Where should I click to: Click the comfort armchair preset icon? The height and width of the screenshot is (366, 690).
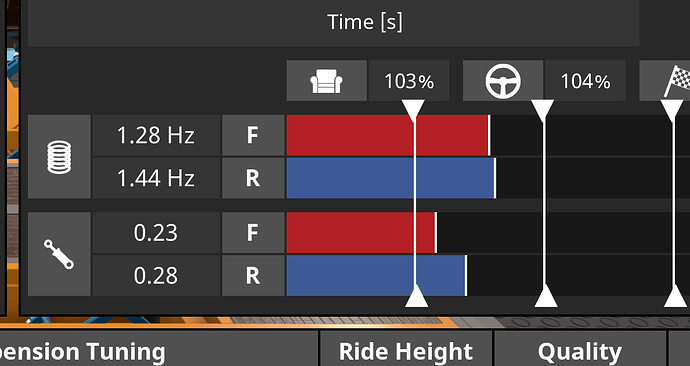(327, 81)
